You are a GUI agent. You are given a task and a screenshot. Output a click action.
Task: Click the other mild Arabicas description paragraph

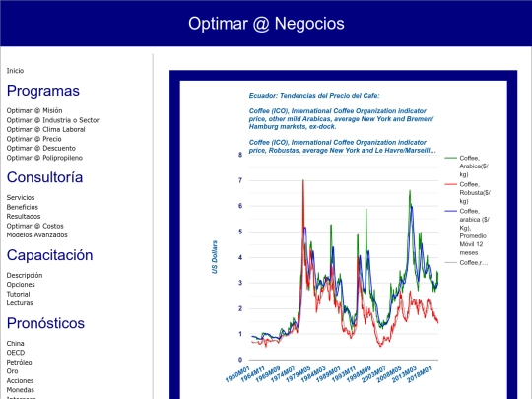click(x=341, y=119)
